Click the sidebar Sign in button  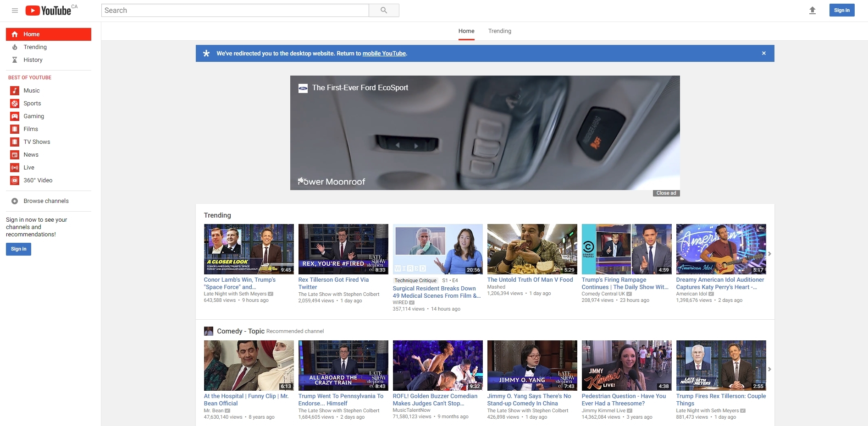coord(18,249)
